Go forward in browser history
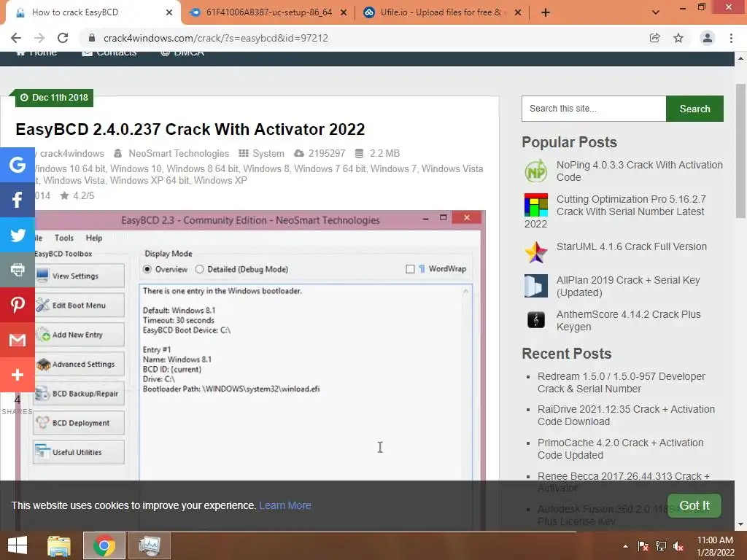The height and width of the screenshot is (560, 747). pyautogui.click(x=39, y=38)
